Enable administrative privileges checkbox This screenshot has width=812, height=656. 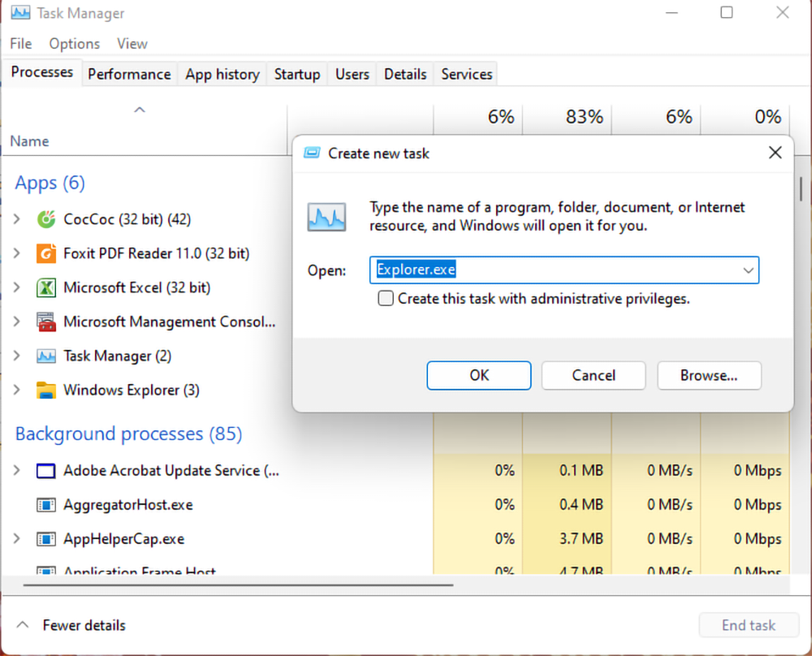385,299
